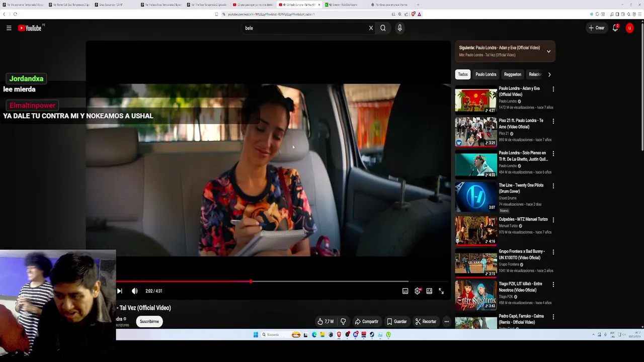This screenshot has height=362, width=644.
Task: Open File Explorer from the taskbar
Action: (323, 334)
